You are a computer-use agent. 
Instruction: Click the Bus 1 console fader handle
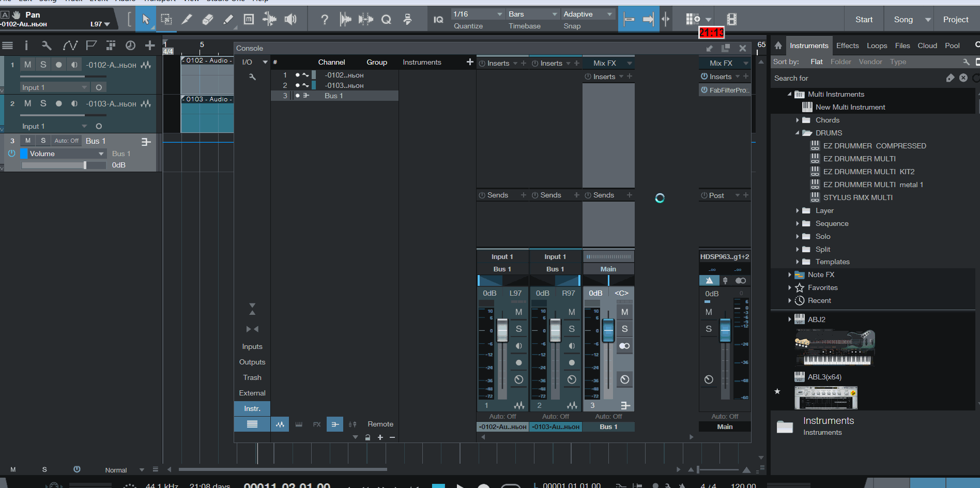tap(608, 331)
